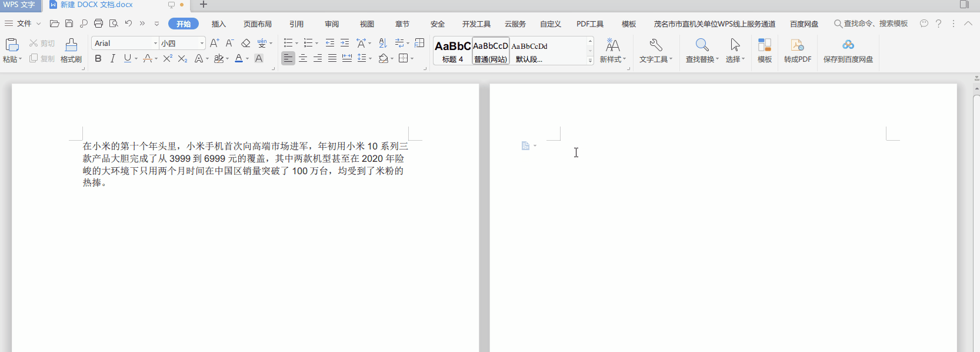The height and width of the screenshot is (352, 980).
Task: Expand the numbered list dropdown arrow
Action: pyautogui.click(x=316, y=43)
